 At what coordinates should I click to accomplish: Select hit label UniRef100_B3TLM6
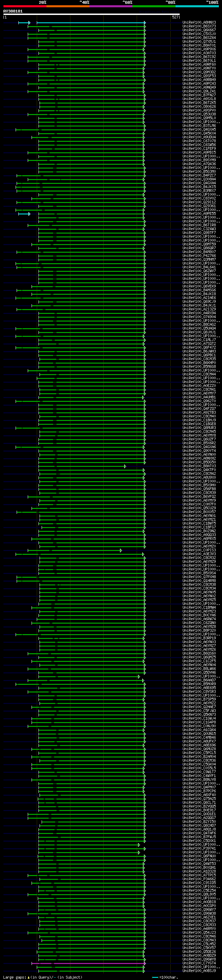pos(199,126)
